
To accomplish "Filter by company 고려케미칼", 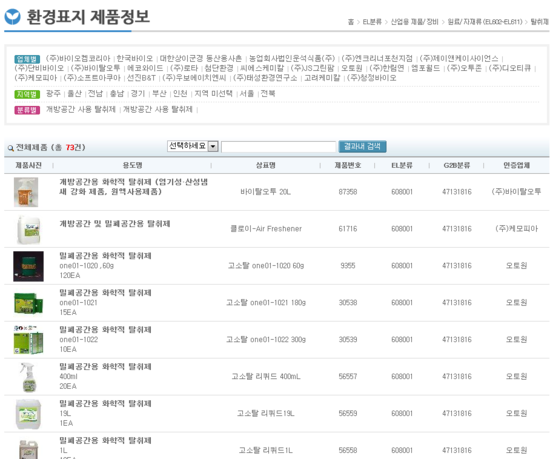I will (322, 78).
